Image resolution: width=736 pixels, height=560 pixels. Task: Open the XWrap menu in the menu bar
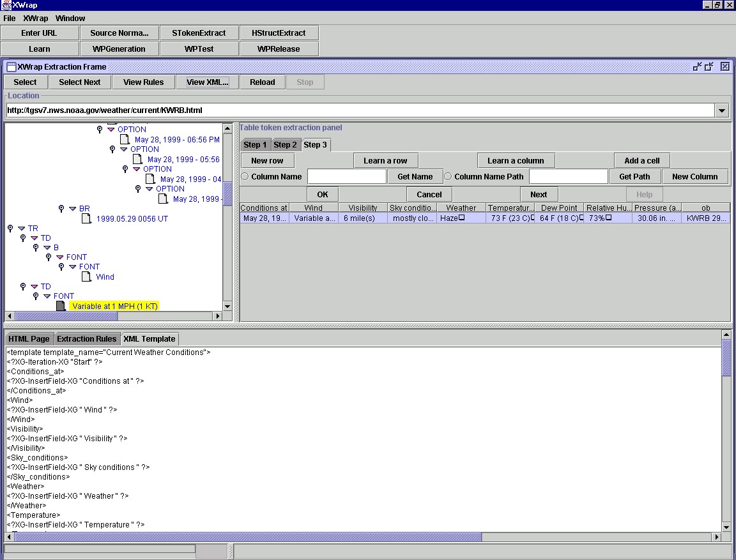pyautogui.click(x=35, y=19)
